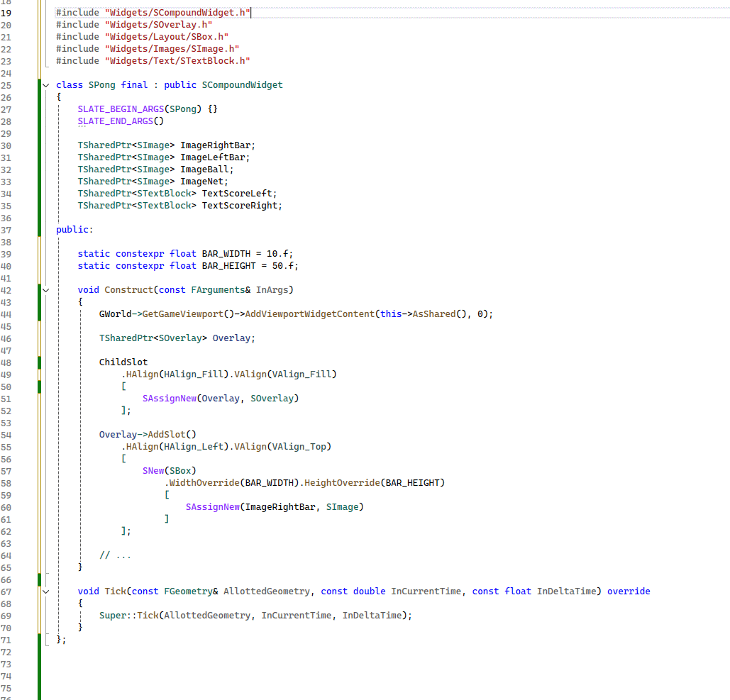Click line number 42 in gutter
Viewport: 730px width, 700px height.
6,291
